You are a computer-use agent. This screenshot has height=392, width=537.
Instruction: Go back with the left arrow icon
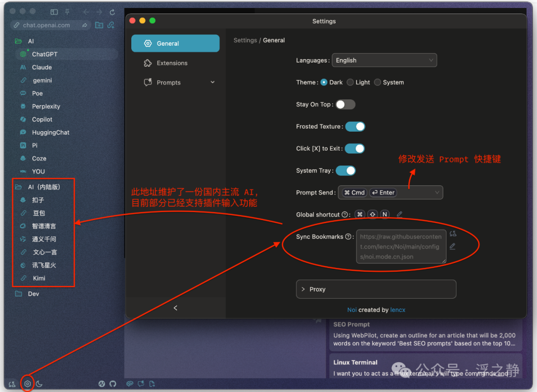pos(86,12)
